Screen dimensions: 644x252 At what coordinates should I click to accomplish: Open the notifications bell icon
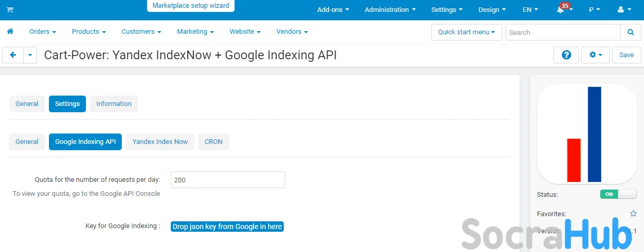(x=561, y=10)
